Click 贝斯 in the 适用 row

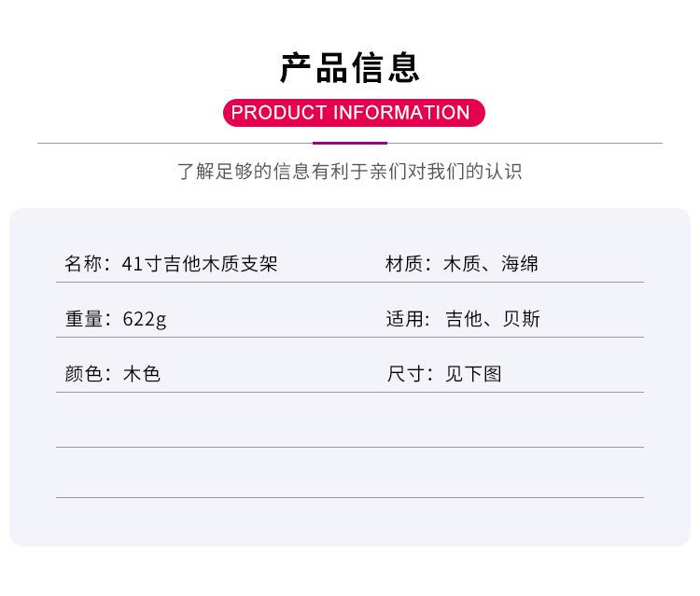(x=522, y=319)
